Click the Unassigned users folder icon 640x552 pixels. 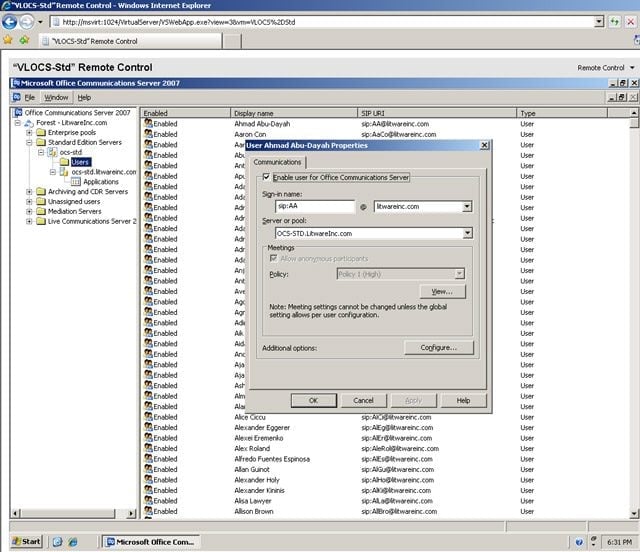(x=40, y=201)
